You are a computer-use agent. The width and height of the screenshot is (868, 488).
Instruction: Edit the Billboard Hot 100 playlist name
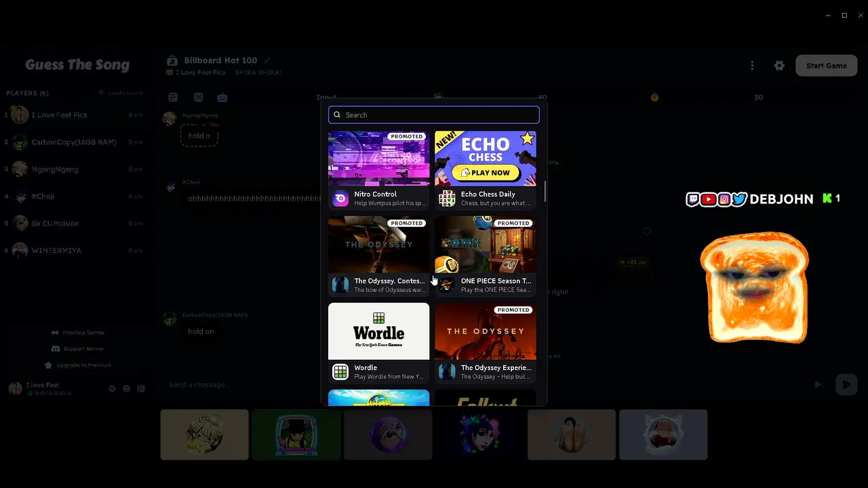267,60
